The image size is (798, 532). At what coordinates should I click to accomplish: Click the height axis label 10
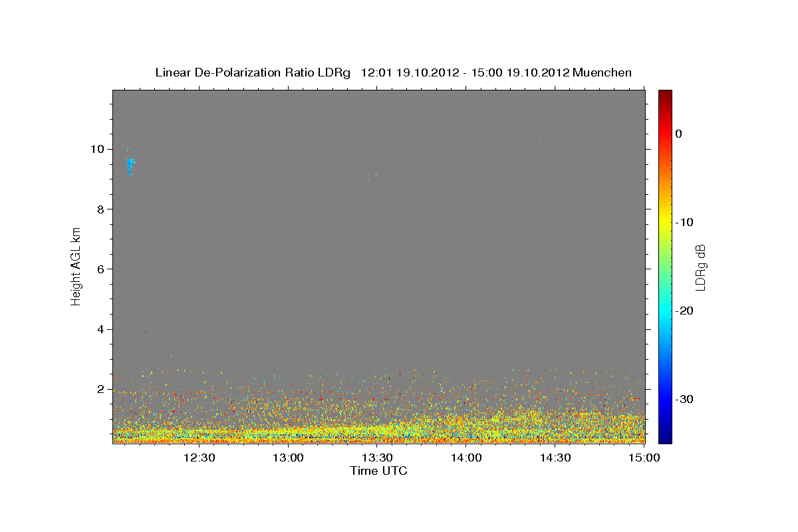point(97,149)
